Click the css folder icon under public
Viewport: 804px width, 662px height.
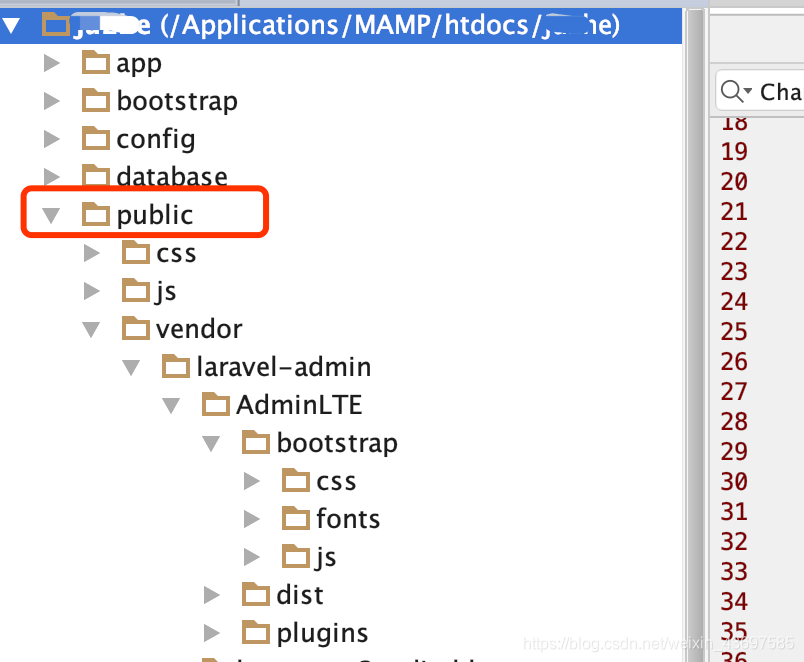coord(136,252)
